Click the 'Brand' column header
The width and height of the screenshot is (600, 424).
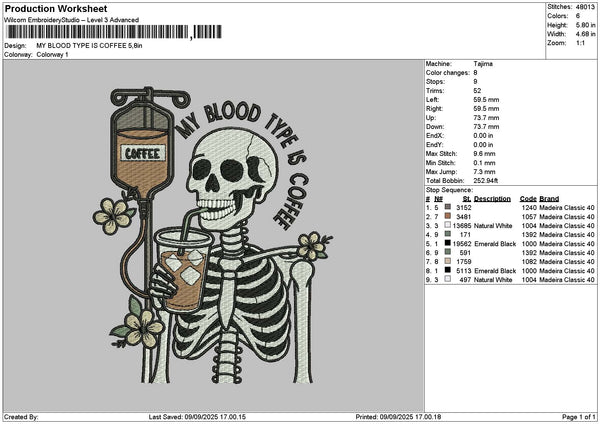[549, 199]
